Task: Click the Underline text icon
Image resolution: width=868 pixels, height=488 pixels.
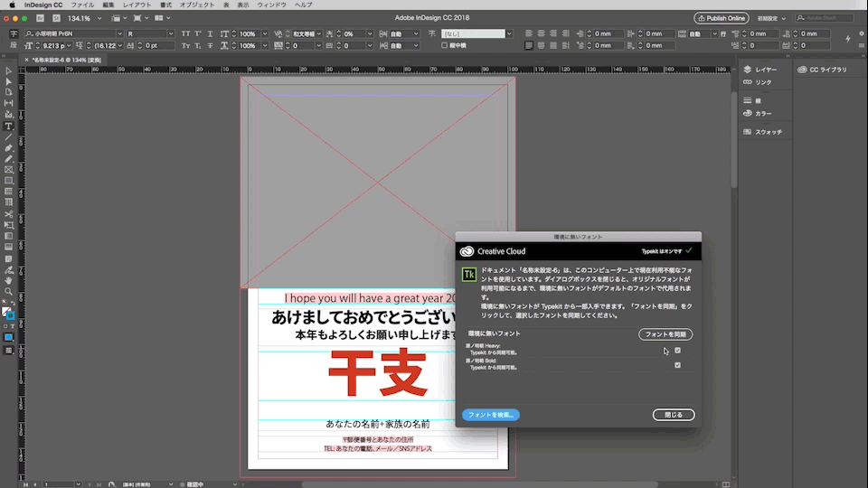Action: (x=210, y=33)
